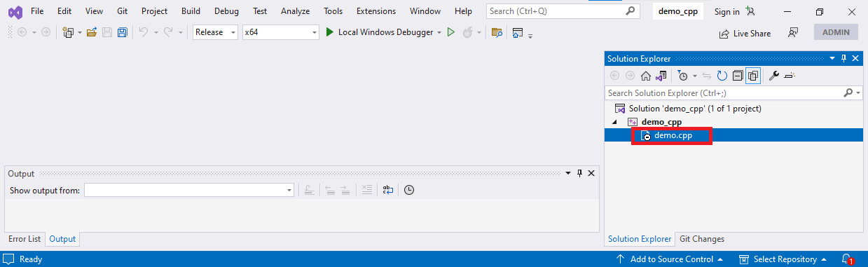Open the Debug menu
The width and height of the screenshot is (868, 267).
[x=226, y=11]
